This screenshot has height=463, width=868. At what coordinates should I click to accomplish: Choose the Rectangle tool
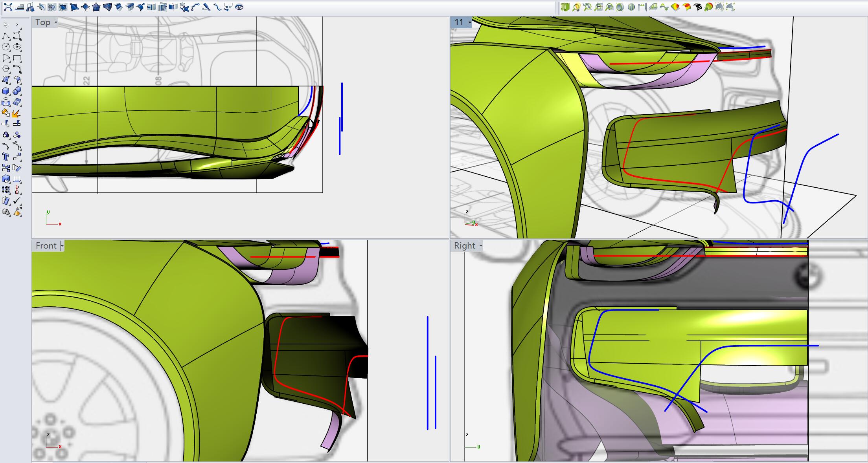coord(17,58)
